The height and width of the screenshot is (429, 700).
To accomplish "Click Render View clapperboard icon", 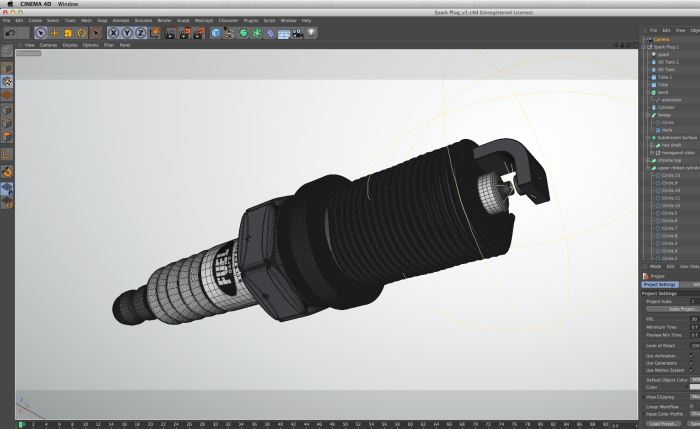I will click(171, 33).
